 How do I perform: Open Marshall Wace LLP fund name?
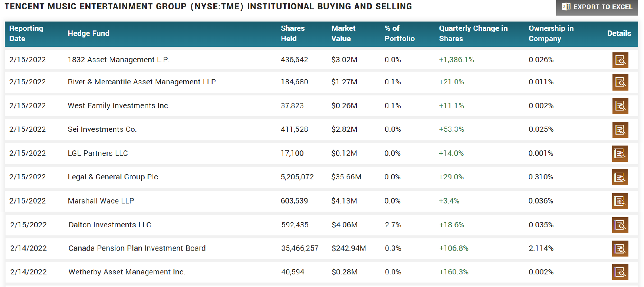[x=101, y=201]
